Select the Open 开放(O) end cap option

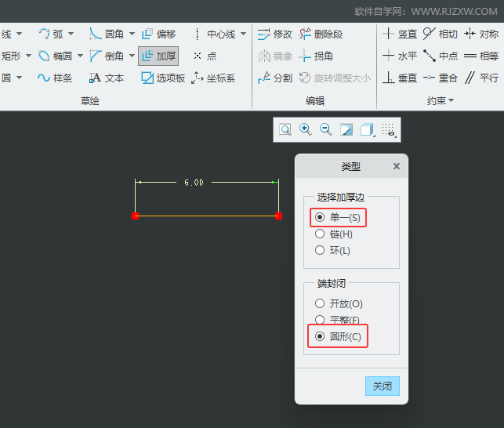339,303
